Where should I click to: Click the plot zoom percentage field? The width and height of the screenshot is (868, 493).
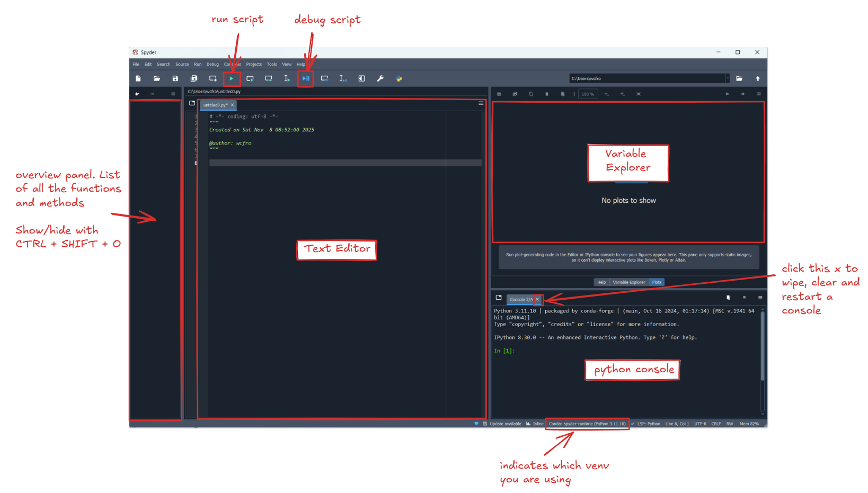tap(588, 94)
